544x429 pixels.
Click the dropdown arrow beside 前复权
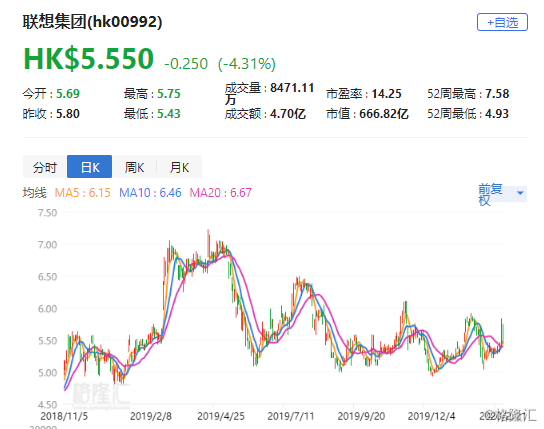tap(520, 193)
